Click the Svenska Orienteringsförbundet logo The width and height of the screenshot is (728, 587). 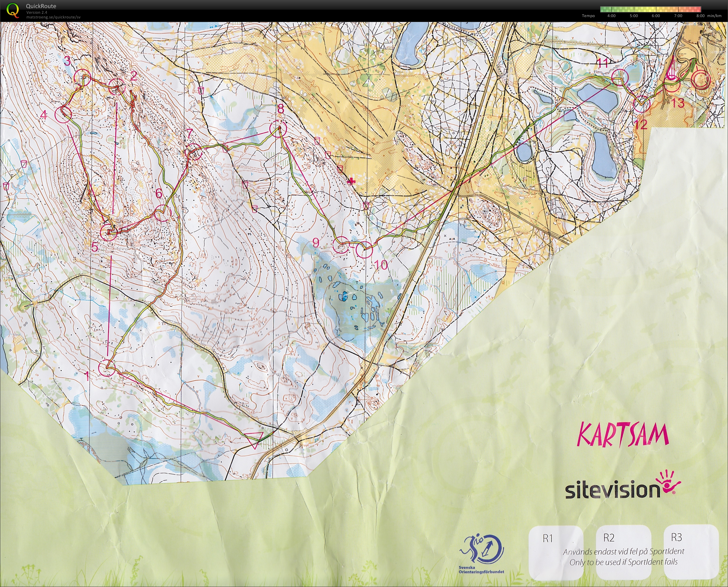point(481,554)
